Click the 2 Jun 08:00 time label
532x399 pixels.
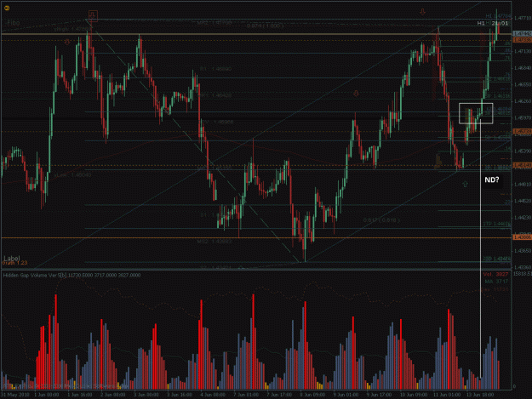tap(113, 395)
